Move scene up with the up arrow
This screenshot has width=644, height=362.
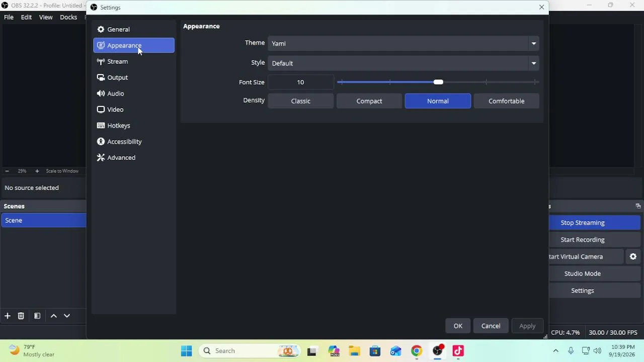click(54, 316)
